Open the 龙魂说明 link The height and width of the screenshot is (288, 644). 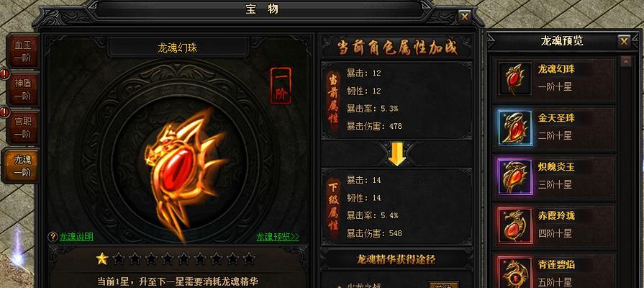[76, 237]
